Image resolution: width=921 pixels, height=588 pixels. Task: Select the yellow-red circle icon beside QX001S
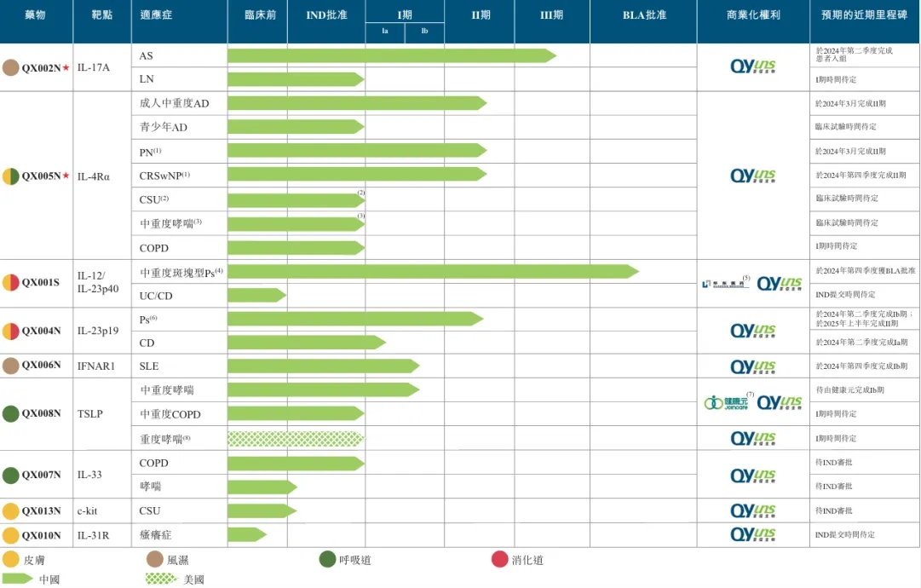11,283
